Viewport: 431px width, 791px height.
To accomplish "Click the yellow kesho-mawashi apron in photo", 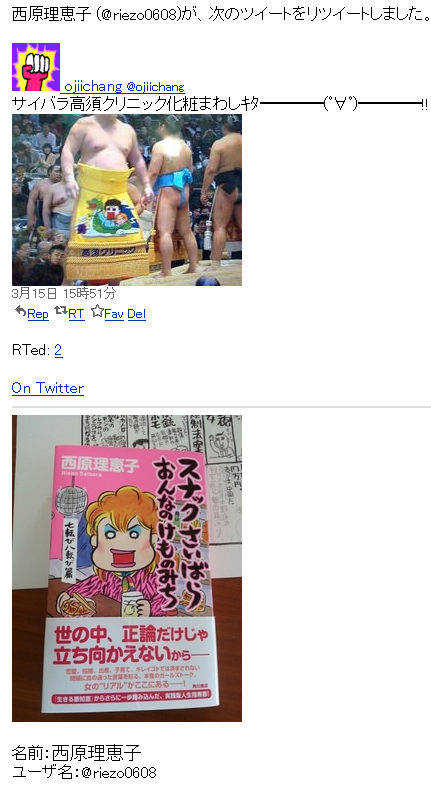I will point(108,219).
